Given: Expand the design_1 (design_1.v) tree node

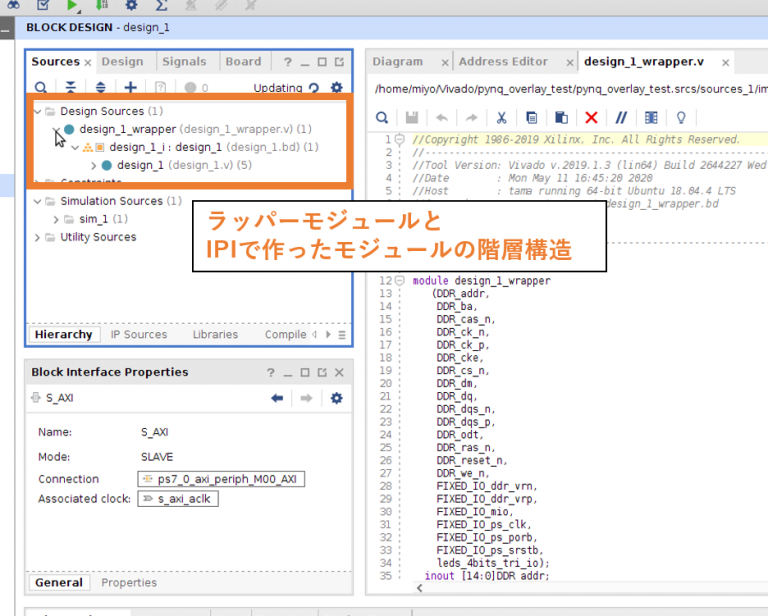Looking at the screenshot, I should point(94,165).
